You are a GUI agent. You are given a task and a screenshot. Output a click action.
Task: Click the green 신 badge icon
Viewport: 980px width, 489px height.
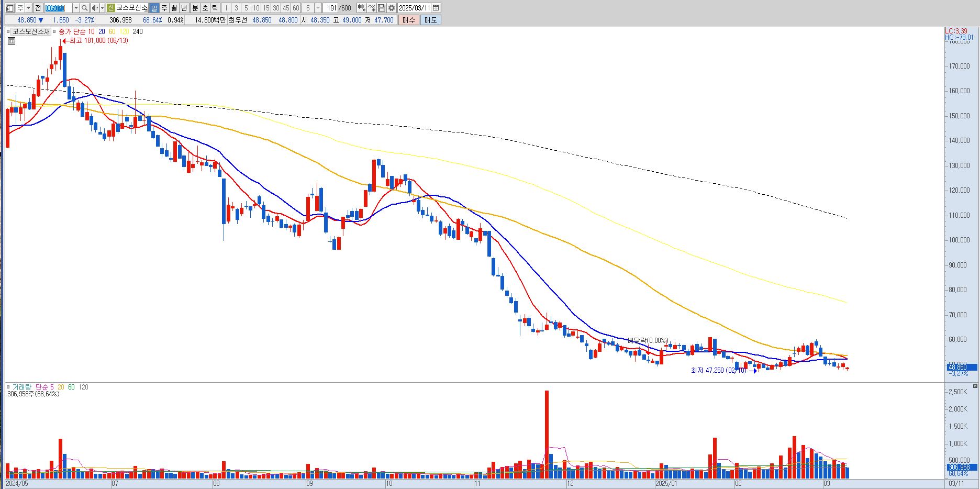click(x=110, y=8)
